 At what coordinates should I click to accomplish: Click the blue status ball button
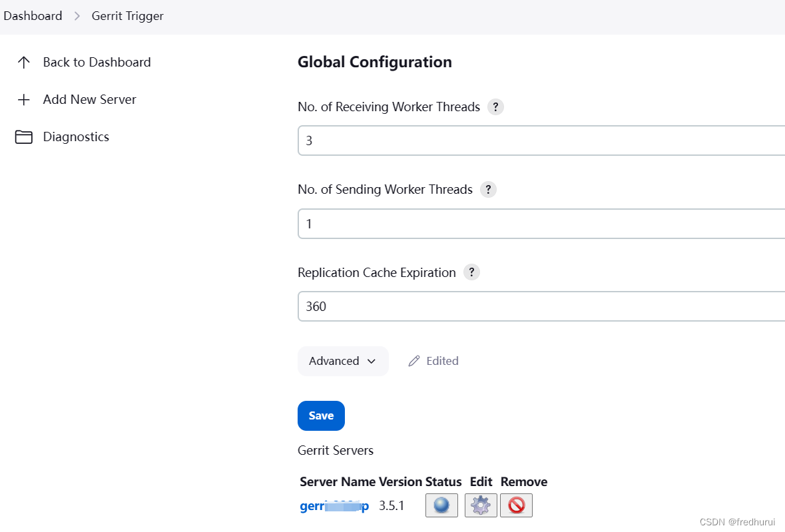click(441, 505)
